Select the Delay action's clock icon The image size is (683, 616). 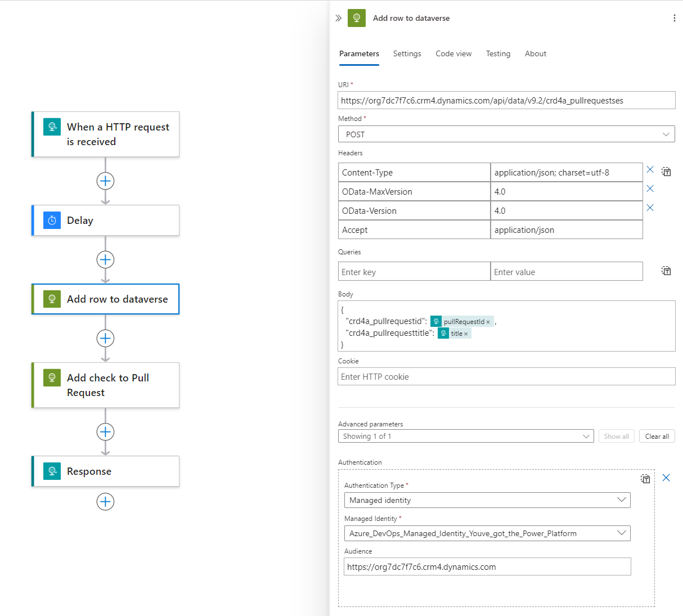[52, 220]
